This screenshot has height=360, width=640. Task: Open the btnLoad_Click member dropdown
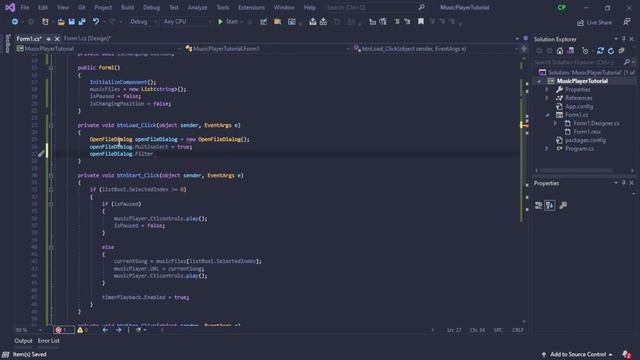436,49
